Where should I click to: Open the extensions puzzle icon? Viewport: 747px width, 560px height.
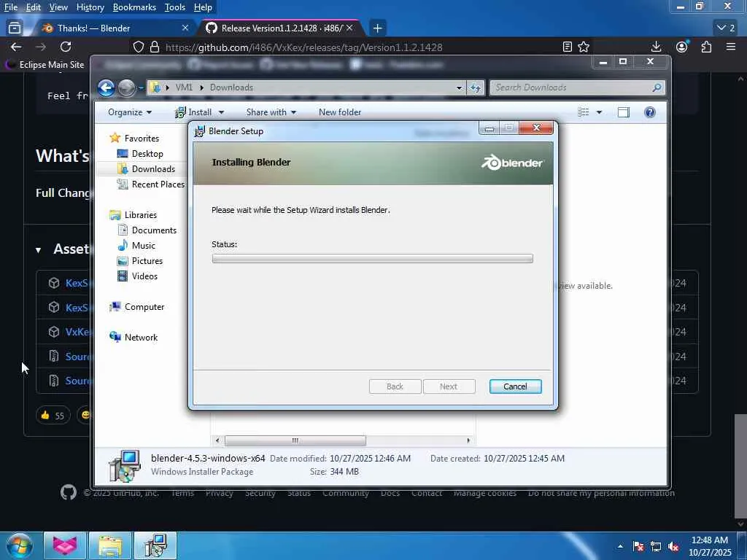(x=706, y=47)
